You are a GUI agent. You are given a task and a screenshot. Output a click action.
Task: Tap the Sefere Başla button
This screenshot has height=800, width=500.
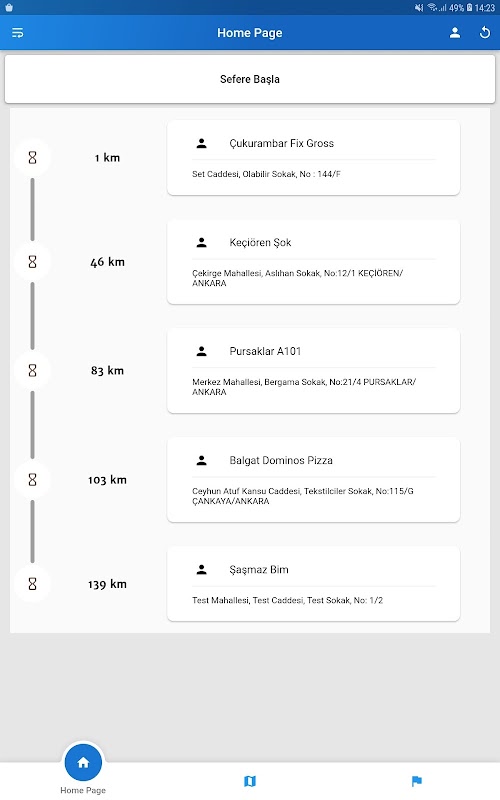250,79
